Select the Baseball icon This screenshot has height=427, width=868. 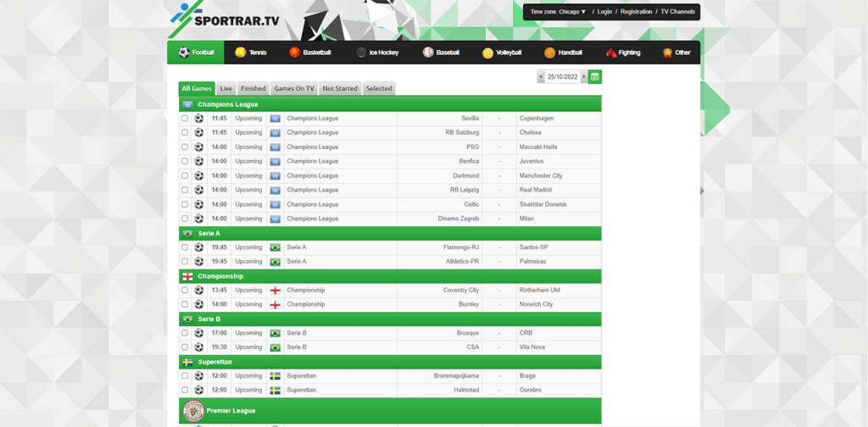tap(428, 53)
